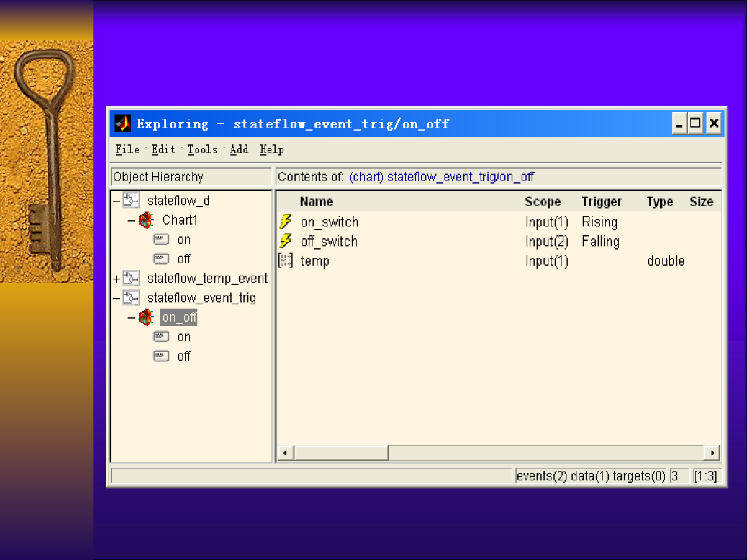Click the horizontal scrollbar thumb
Screen dimensions: 747x560
(x=341, y=453)
